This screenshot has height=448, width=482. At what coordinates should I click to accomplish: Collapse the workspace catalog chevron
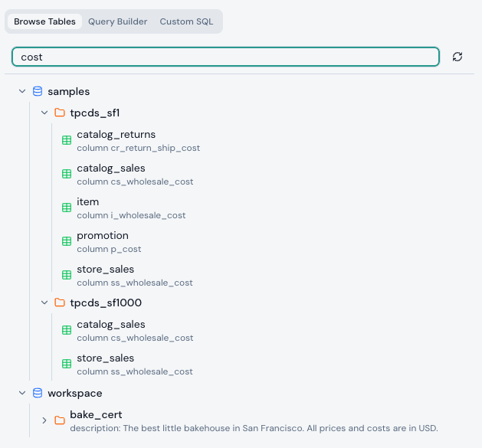[22, 393]
